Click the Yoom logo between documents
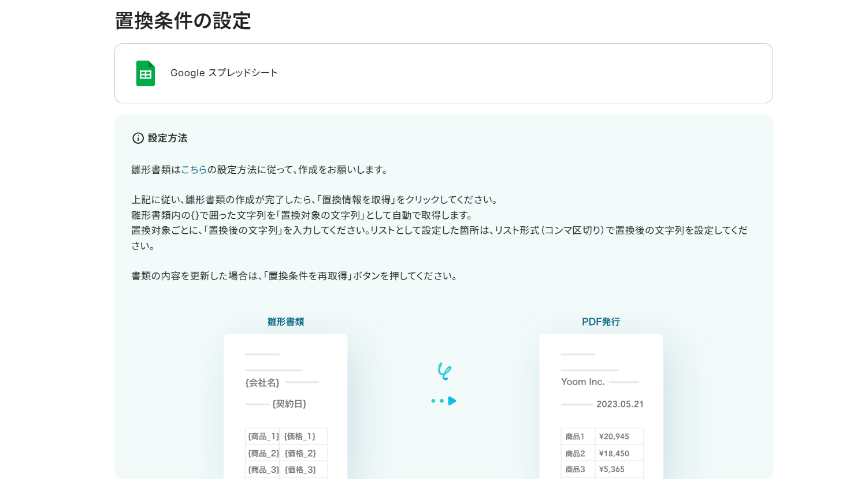This screenshot has width=865, height=504. 444,371
